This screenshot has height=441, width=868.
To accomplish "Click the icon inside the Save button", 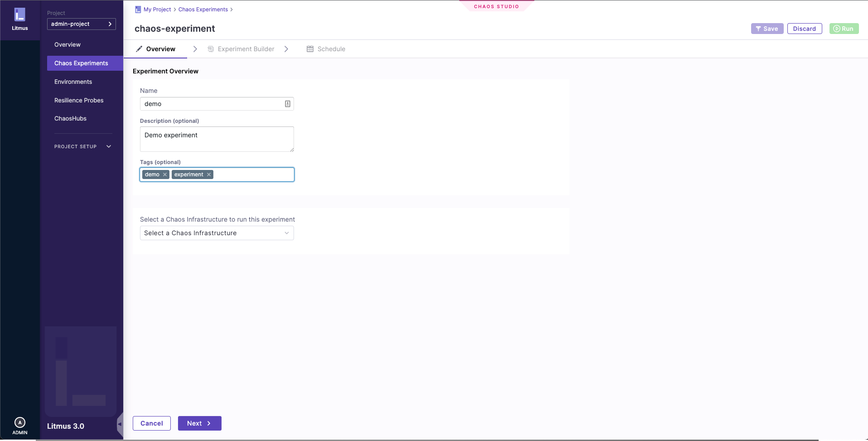I will coord(758,28).
